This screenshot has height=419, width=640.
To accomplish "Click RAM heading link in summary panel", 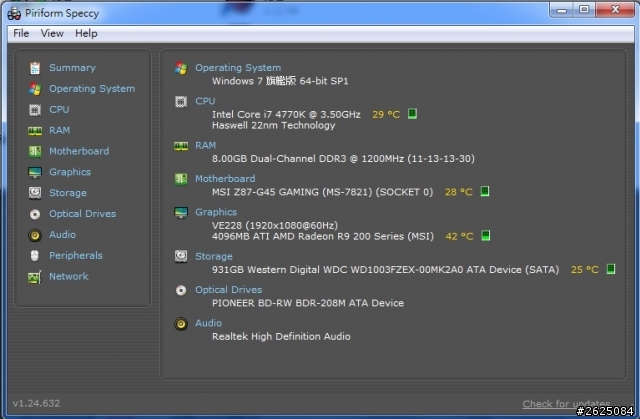I will [205, 145].
